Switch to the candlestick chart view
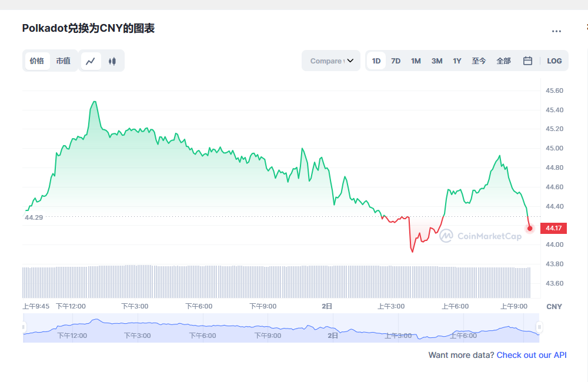The width and height of the screenshot is (588, 382). tap(112, 61)
